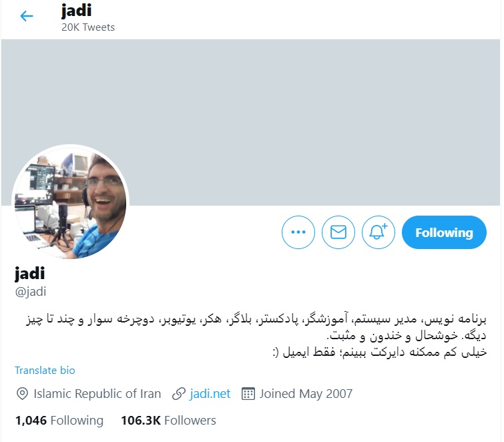View the 1,046 Following list
The width and height of the screenshot is (504, 442).
59,421
